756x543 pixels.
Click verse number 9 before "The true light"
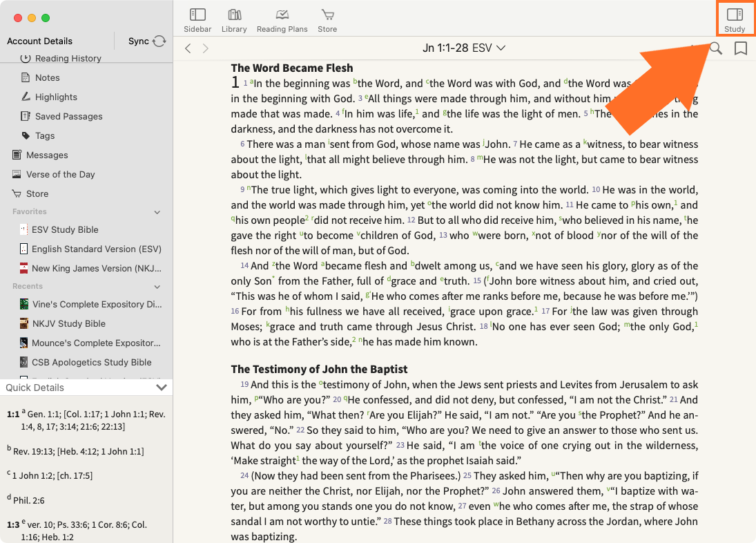tap(242, 190)
